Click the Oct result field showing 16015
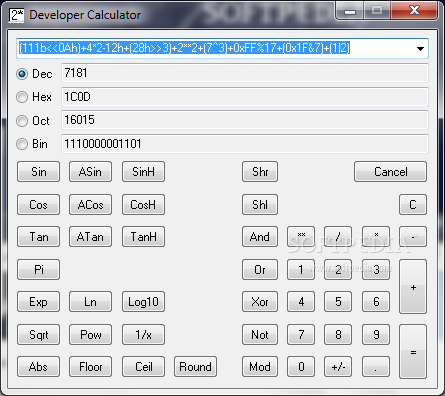 pyautogui.click(x=245, y=120)
